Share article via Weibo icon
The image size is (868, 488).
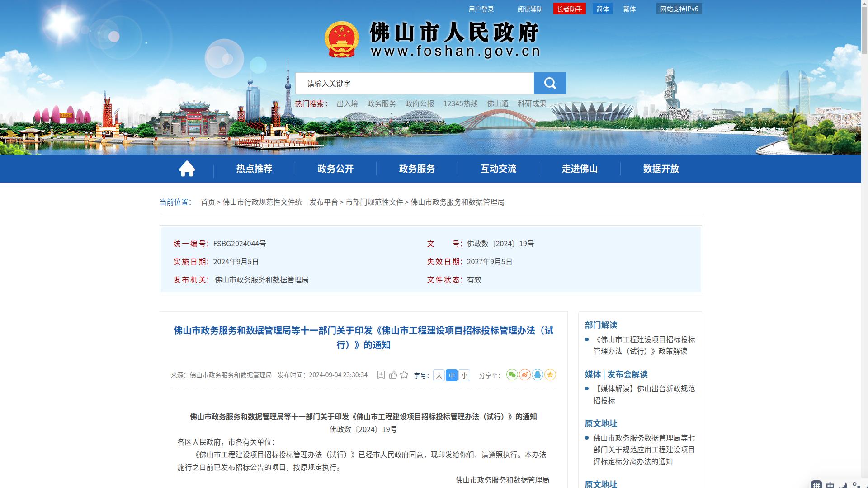[x=524, y=375]
